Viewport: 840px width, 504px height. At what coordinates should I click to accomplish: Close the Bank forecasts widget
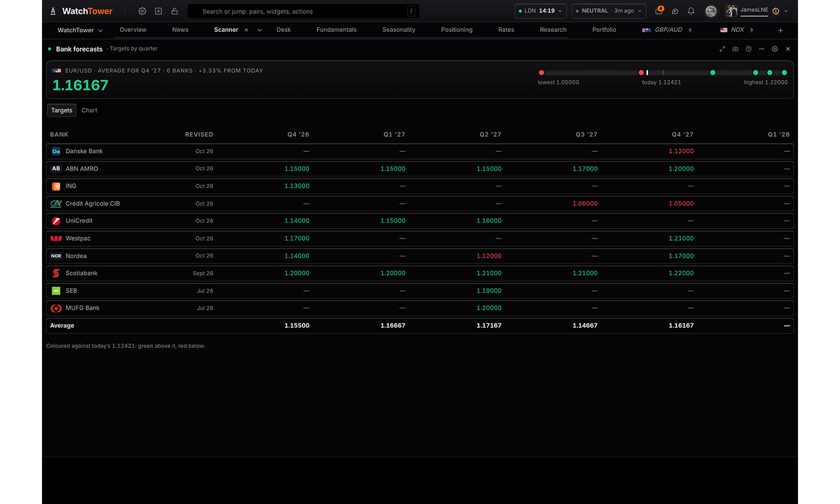788,49
